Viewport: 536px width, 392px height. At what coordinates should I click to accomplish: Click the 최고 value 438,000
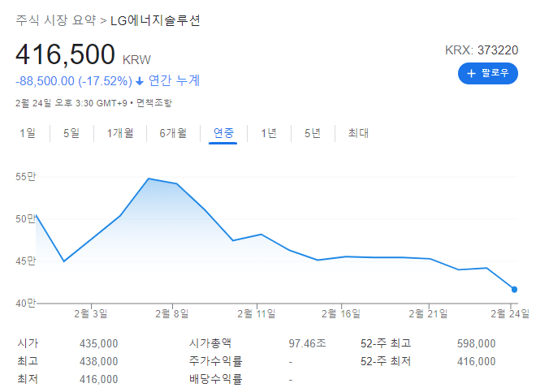(99, 361)
